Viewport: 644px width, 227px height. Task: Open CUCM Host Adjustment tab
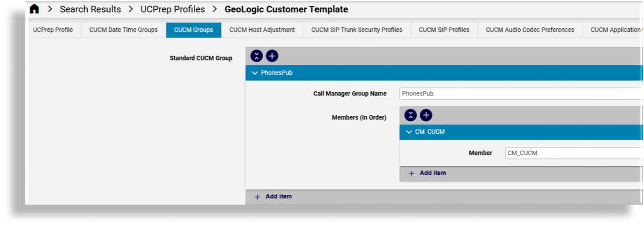point(262,30)
